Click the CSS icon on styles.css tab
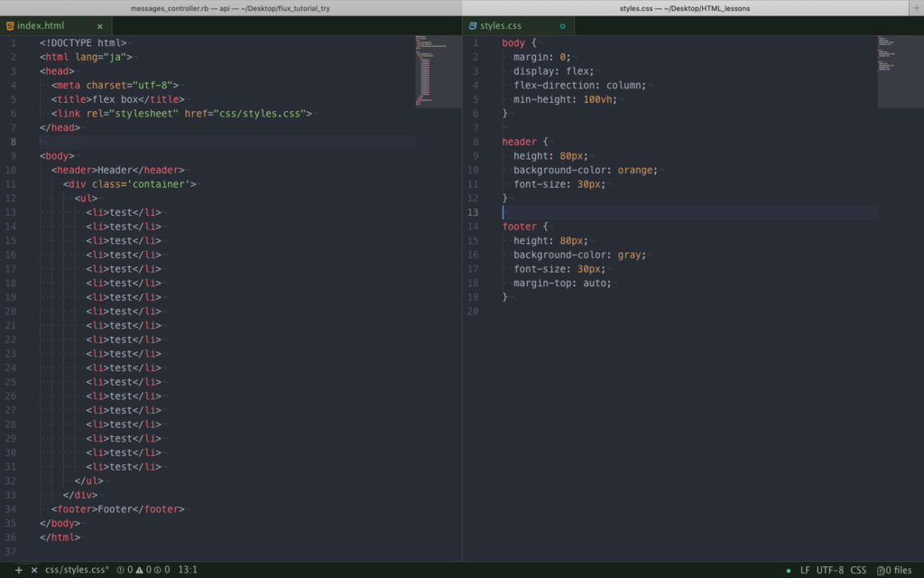 tap(473, 26)
